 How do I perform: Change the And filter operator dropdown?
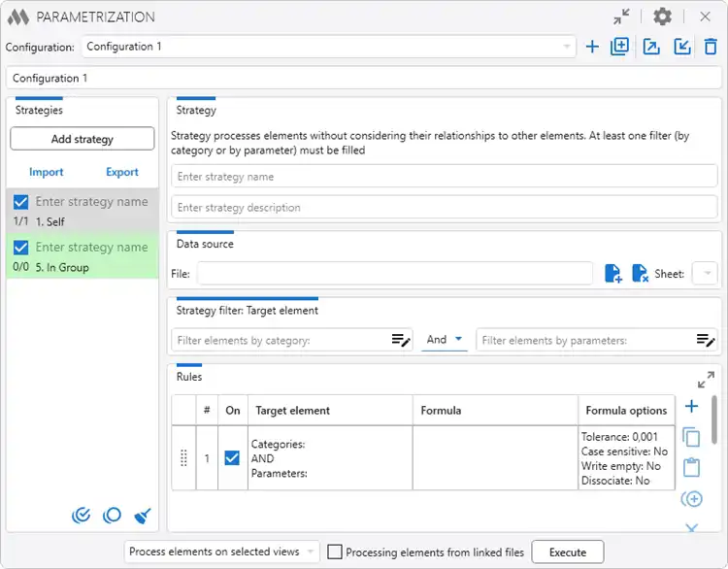coord(444,340)
